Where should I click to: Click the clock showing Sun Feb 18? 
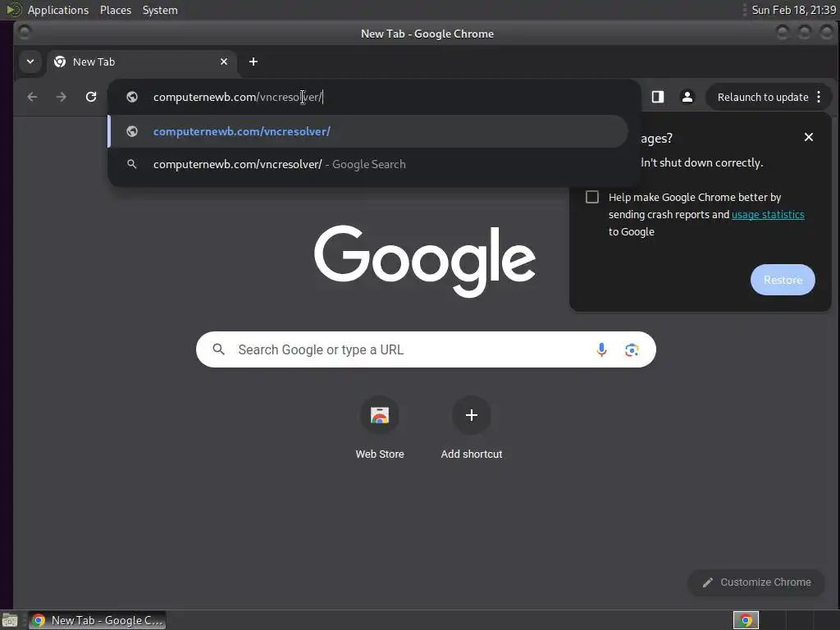[x=793, y=10]
